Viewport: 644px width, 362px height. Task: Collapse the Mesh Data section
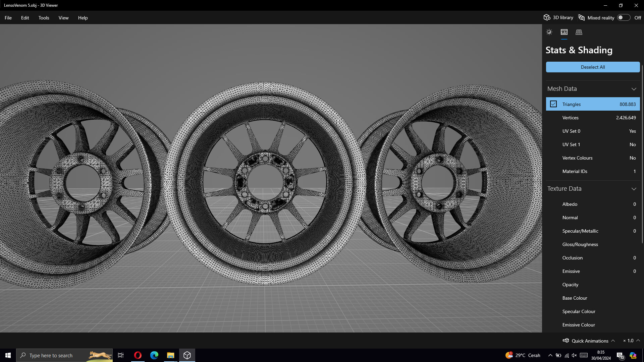[x=634, y=89]
